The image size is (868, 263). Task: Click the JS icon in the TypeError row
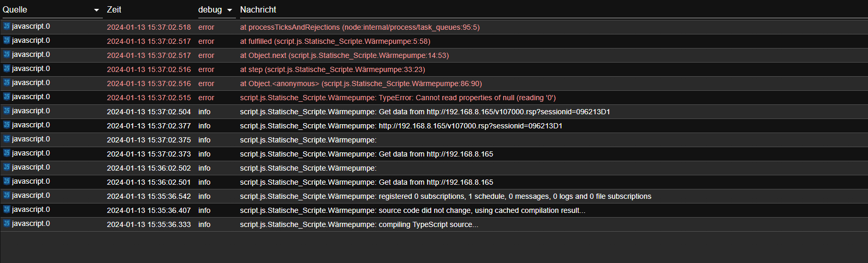click(7, 97)
